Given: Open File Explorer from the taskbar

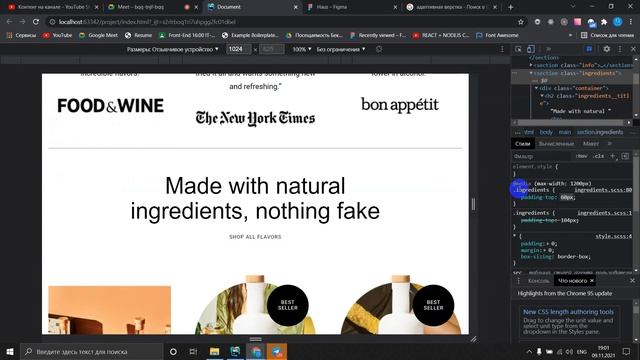Looking at the screenshot, I should [x=214, y=351].
